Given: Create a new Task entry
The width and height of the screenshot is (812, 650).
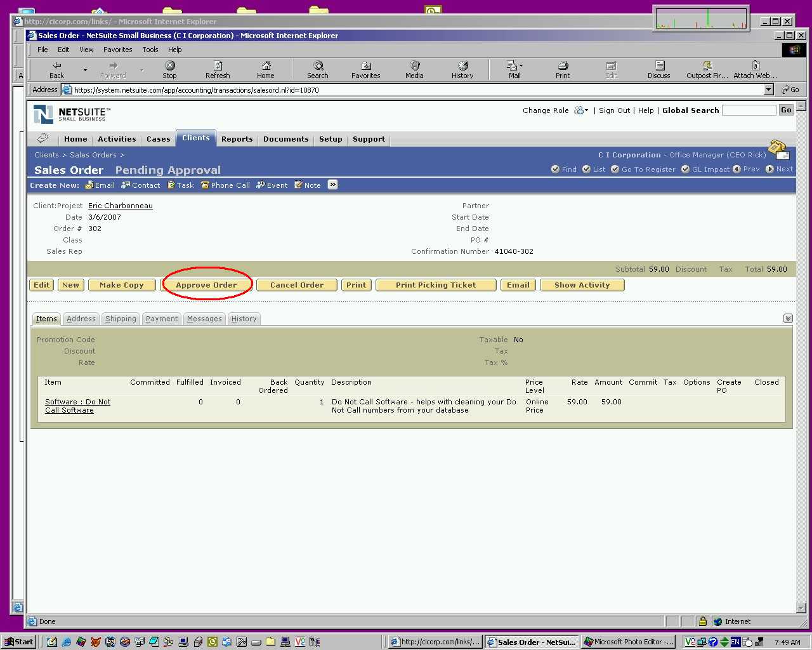Looking at the screenshot, I should (181, 185).
